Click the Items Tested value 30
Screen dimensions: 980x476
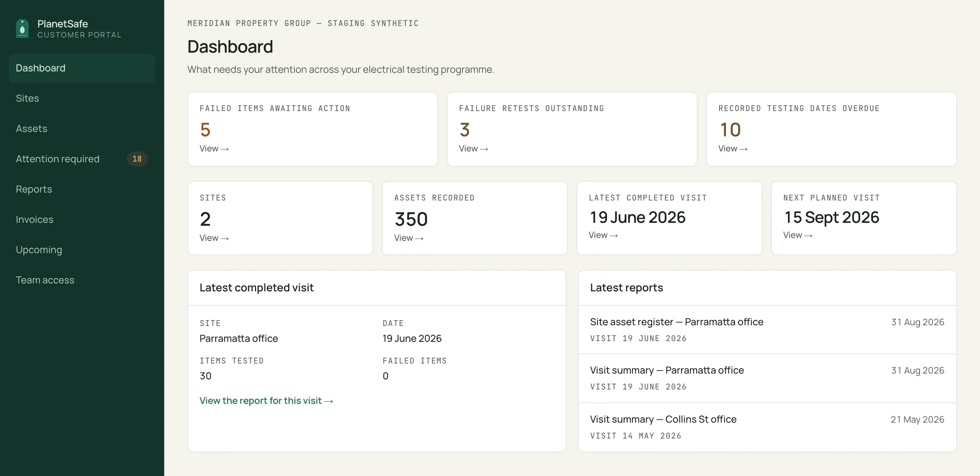pyautogui.click(x=205, y=376)
